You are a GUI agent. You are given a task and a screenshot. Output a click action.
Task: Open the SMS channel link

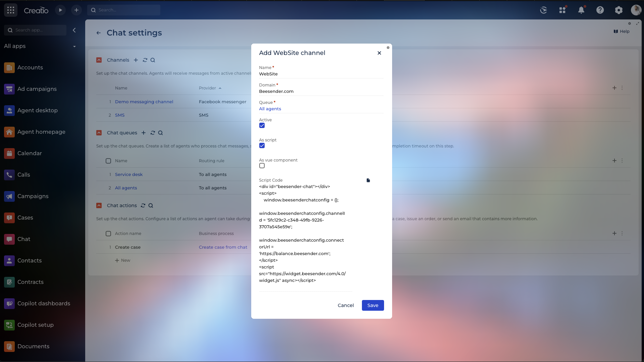pyautogui.click(x=120, y=115)
